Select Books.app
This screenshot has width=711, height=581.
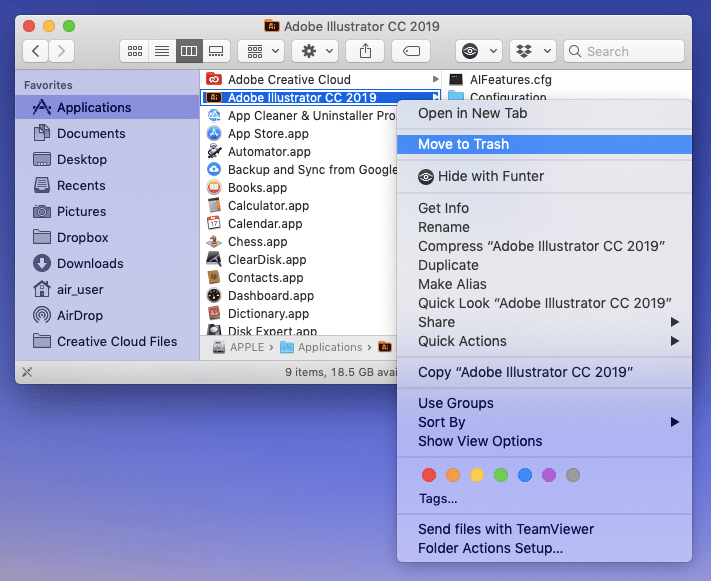pyautogui.click(x=299, y=188)
